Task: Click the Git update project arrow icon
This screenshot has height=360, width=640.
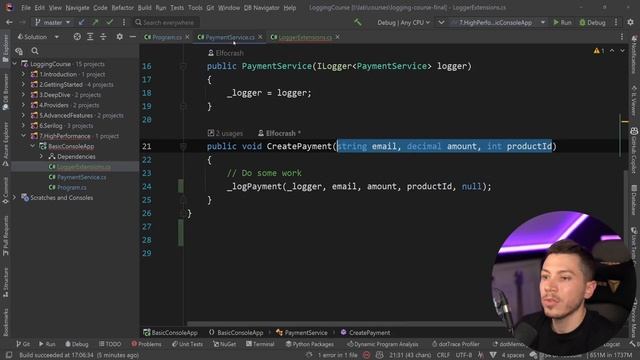Action: (x=82, y=22)
